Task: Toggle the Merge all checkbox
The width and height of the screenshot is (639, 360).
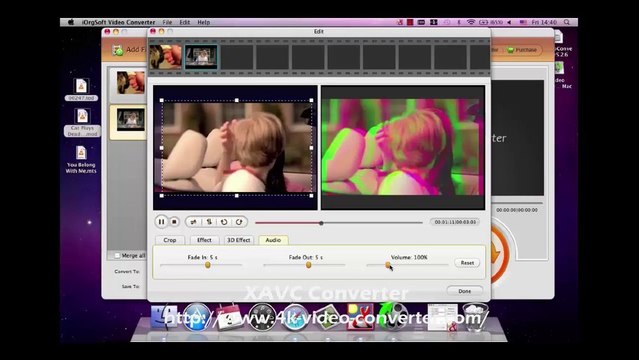Action: [117, 256]
